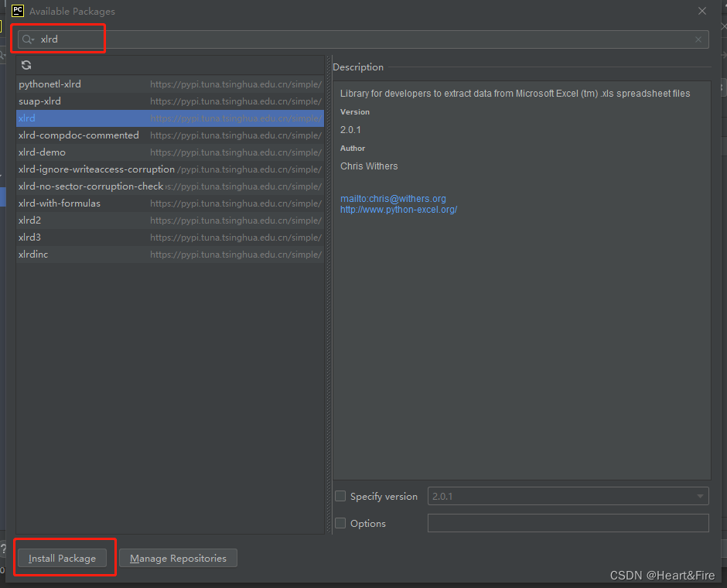Select the xlrd3 package
The image size is (727, 588).
point(170,237)
